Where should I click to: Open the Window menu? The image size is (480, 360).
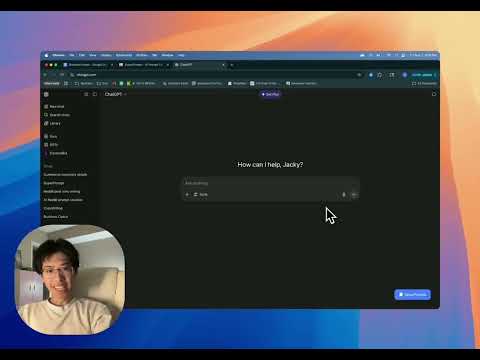[167, 55]
